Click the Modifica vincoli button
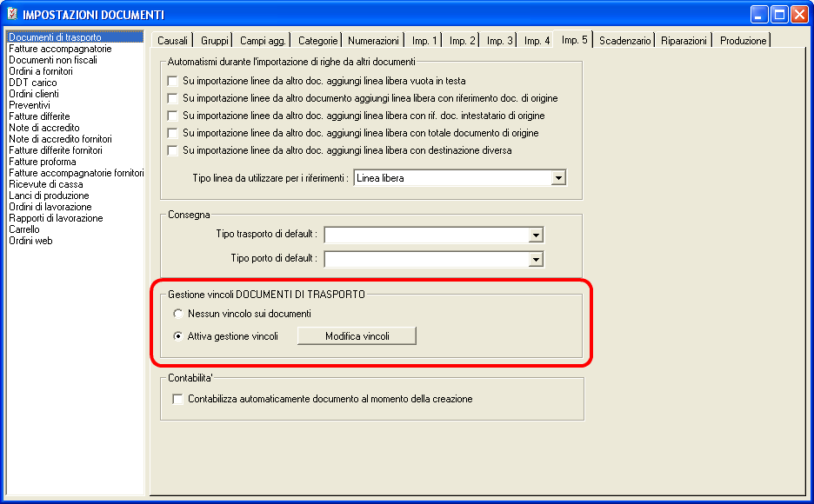The width and height of the screenshot is (814, 504). coord(357,336)
